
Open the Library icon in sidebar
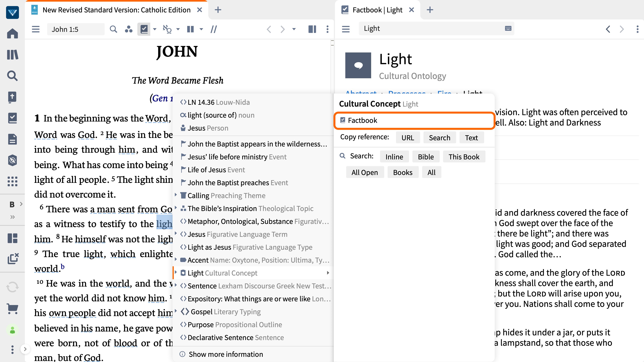[13, 54]
